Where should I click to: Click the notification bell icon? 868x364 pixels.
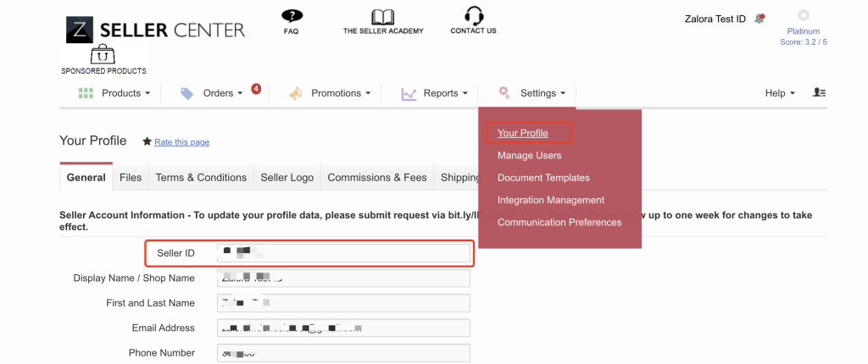(759, 19)
